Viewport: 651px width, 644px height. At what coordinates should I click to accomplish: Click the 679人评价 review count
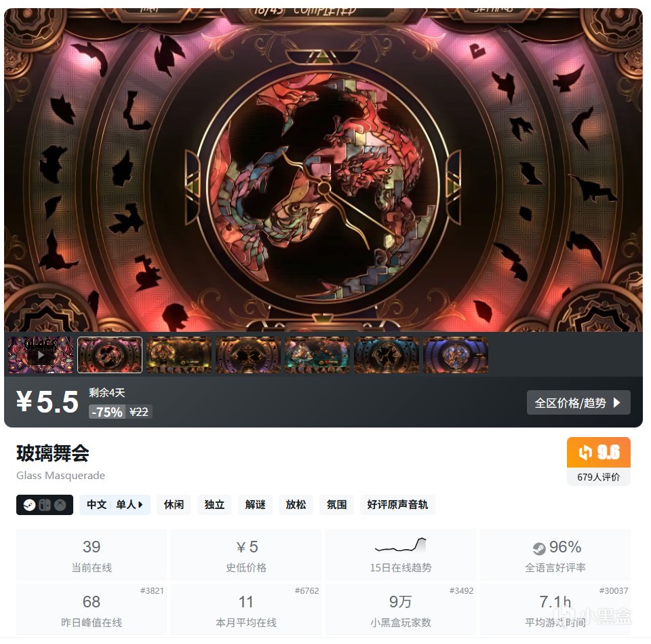pyautogui.click(x=598, y=477)
